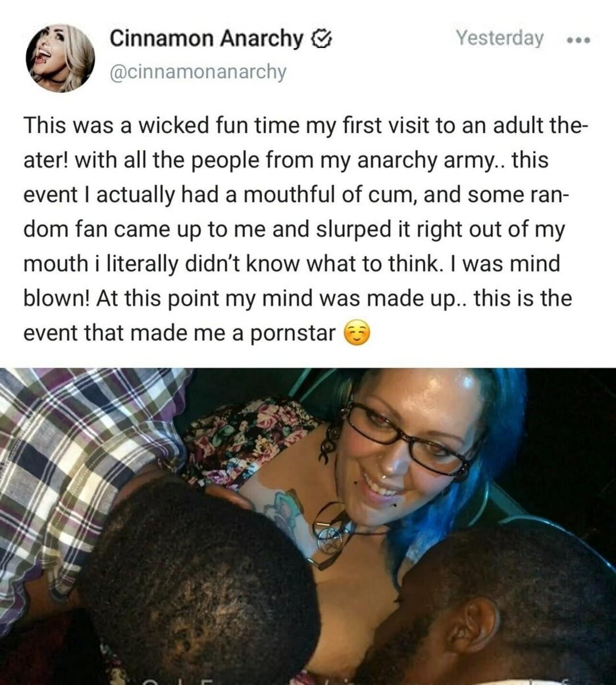
Task: Open the photo attached to the post
Action: pyautogui.click(x=308, y=526)
